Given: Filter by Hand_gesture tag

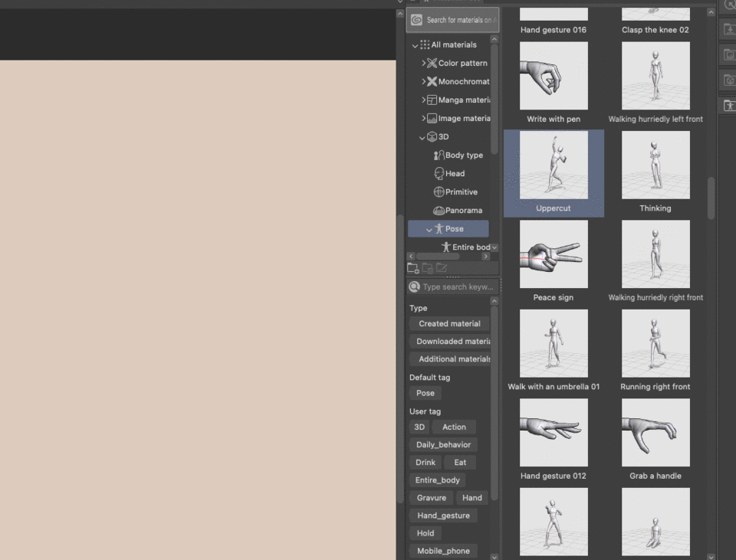Looking at the screenshot, I should tap(443, 516).
